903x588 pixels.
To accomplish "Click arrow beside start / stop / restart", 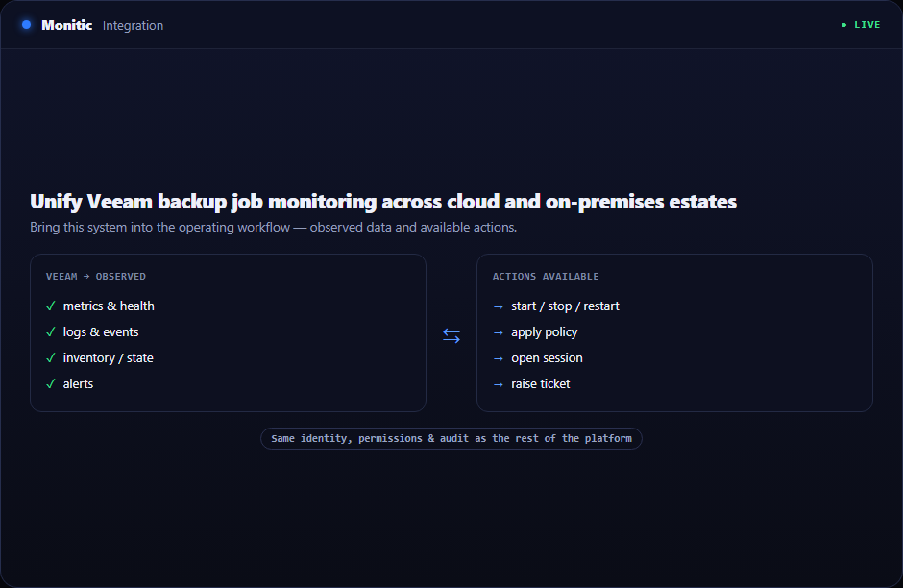I will (499, 306).
